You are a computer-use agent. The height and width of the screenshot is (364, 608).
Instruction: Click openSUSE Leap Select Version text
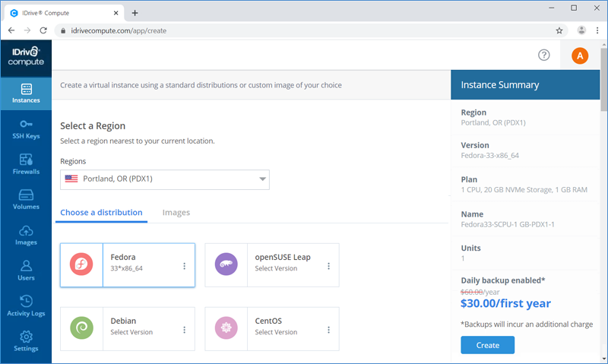pyautogui.click(x=276, y=268)
